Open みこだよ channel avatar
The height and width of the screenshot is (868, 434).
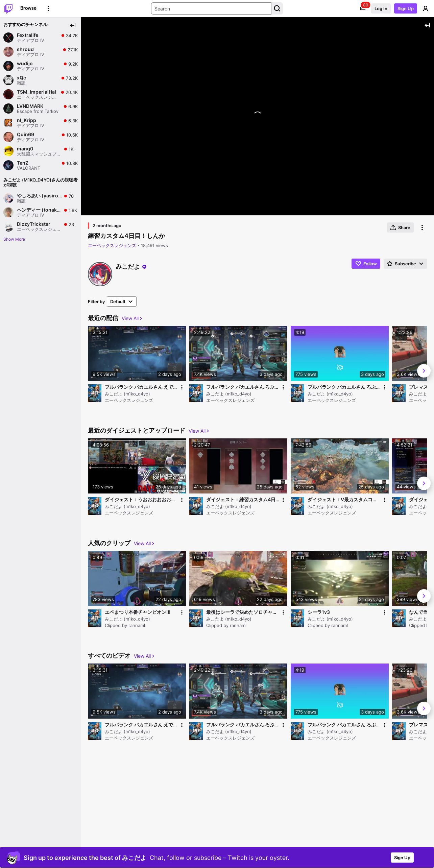(100, 274)
